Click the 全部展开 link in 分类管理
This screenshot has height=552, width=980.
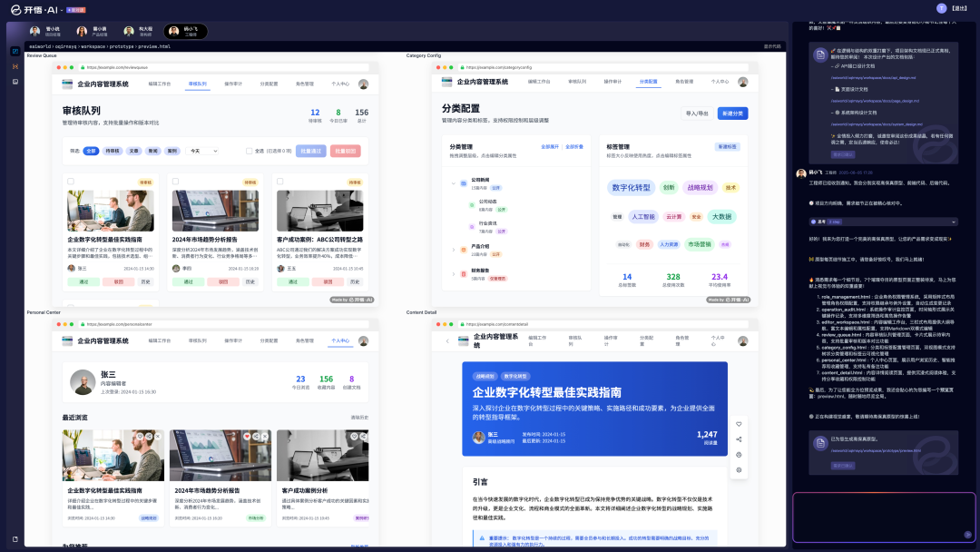(x=550, y=147)
